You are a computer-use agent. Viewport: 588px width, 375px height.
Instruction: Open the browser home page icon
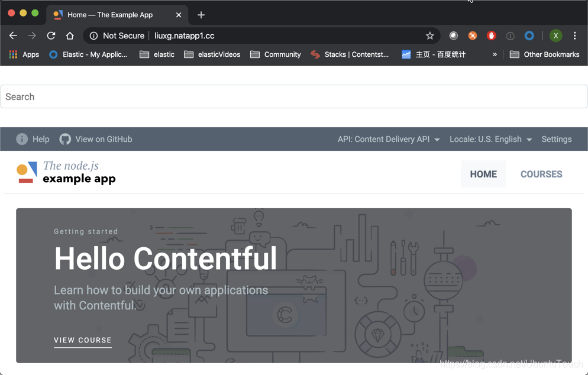pos(70,35)
